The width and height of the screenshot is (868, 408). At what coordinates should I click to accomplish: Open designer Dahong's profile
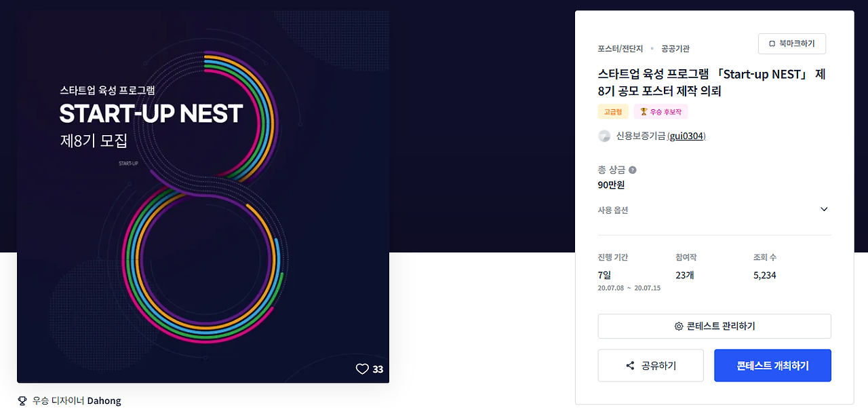tap(104, 401)
